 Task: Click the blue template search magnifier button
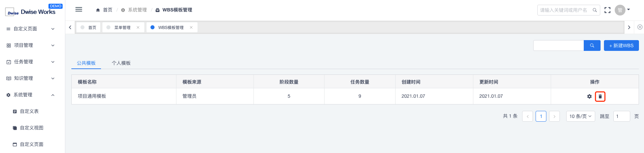tap(592, 45)
